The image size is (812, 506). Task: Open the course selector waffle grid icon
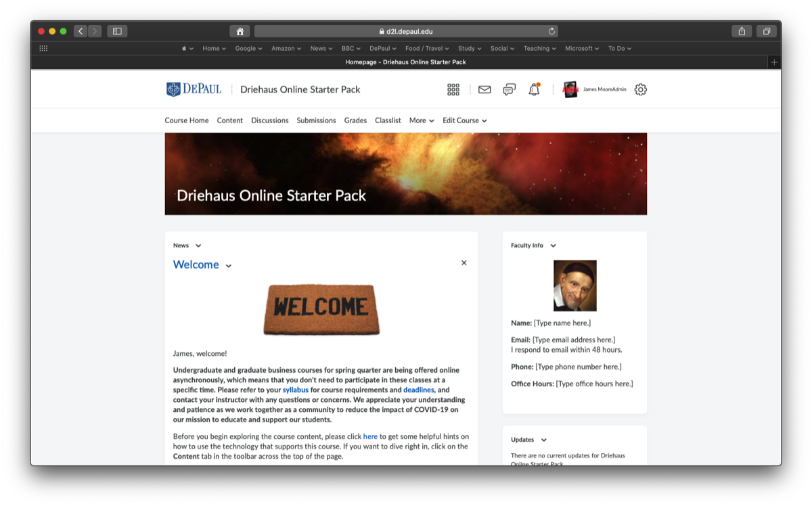tap(453, 89)
